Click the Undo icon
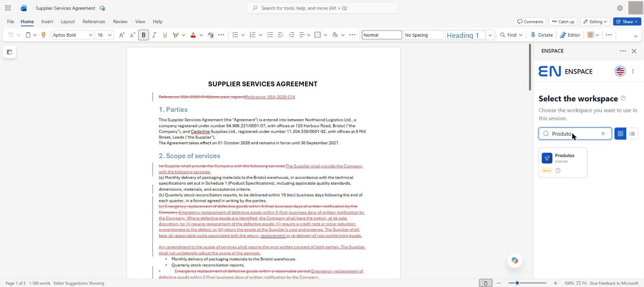The image size is (644, 287). (11, 35)
